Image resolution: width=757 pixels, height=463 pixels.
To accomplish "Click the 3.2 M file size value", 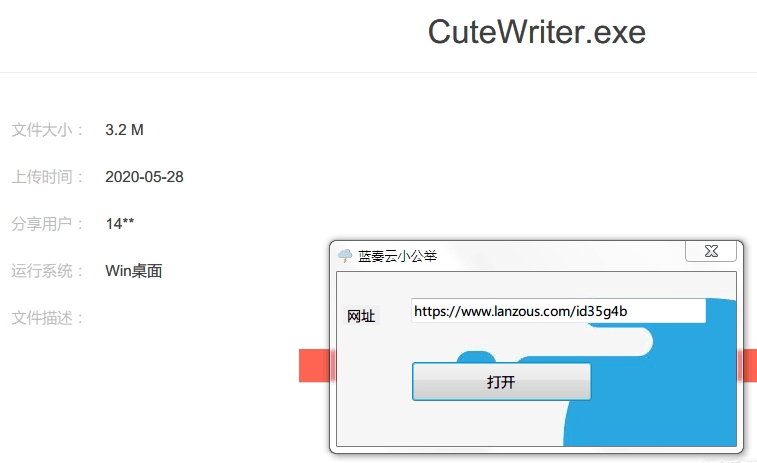I will (x=125, y=130).
